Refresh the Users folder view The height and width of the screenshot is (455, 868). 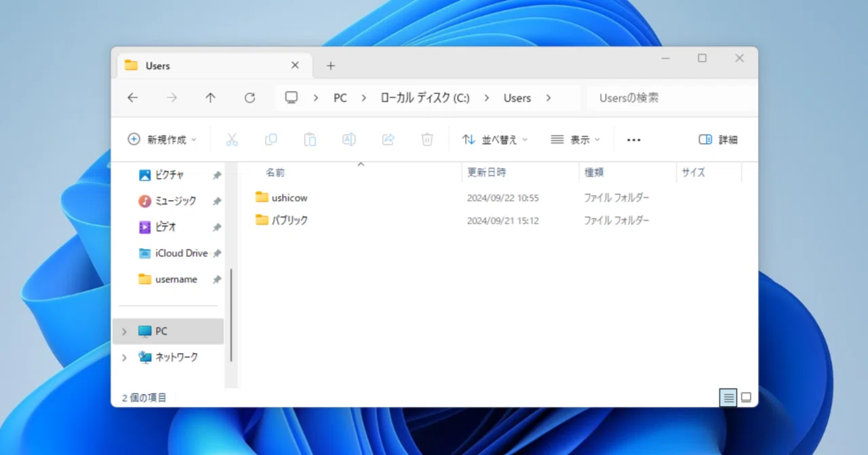tap(250, 98)
